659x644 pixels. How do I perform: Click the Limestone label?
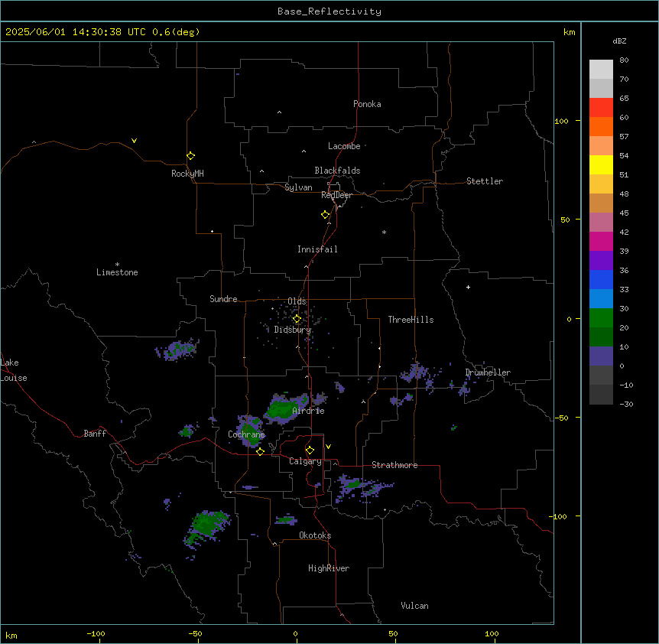click(117, 272)
